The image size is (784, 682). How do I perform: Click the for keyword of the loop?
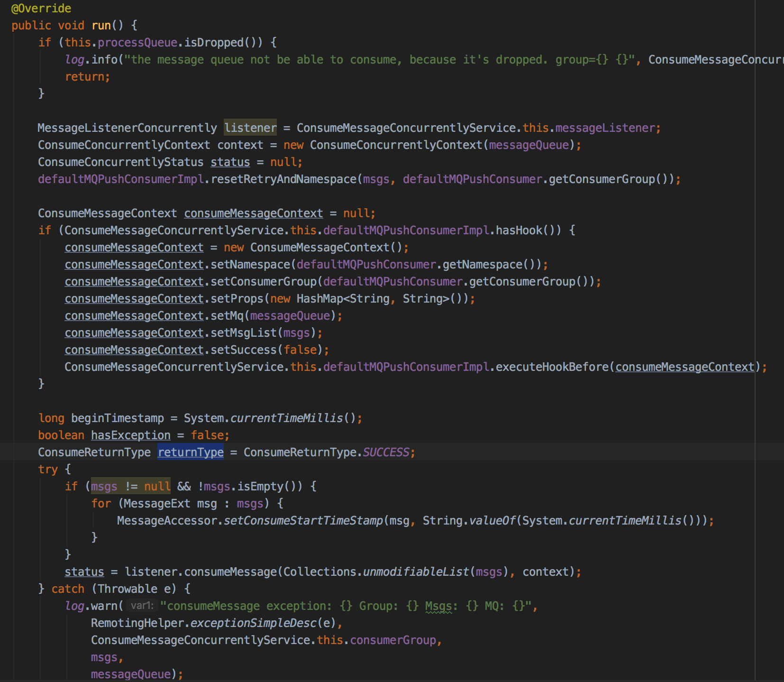click(101, 504)
